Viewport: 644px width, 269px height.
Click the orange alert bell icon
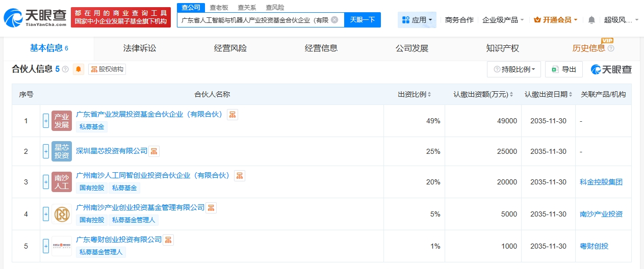pyautogui.click(x=79, y=69)
